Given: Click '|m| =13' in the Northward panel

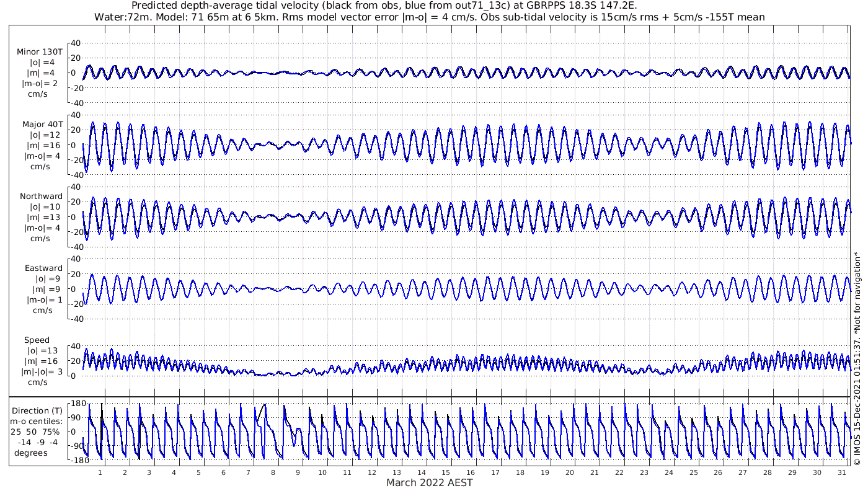Looking at the screenshot, I should tap(43, 218).
